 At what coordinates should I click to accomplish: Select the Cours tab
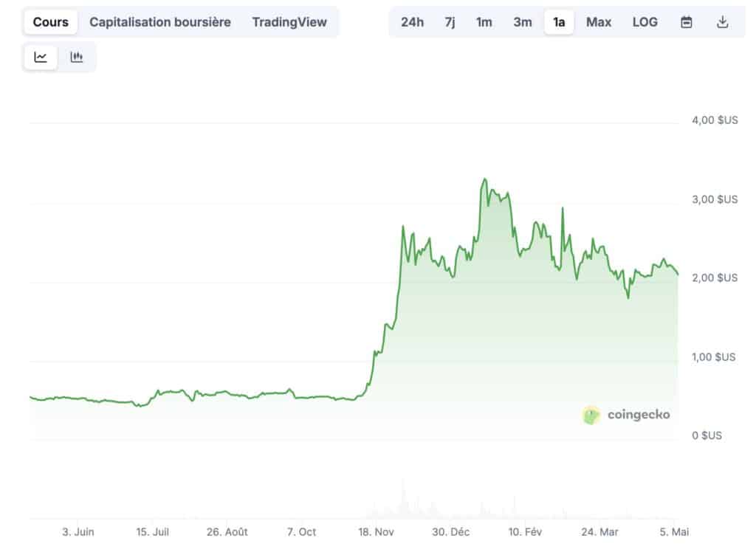(x=51, y=22)
